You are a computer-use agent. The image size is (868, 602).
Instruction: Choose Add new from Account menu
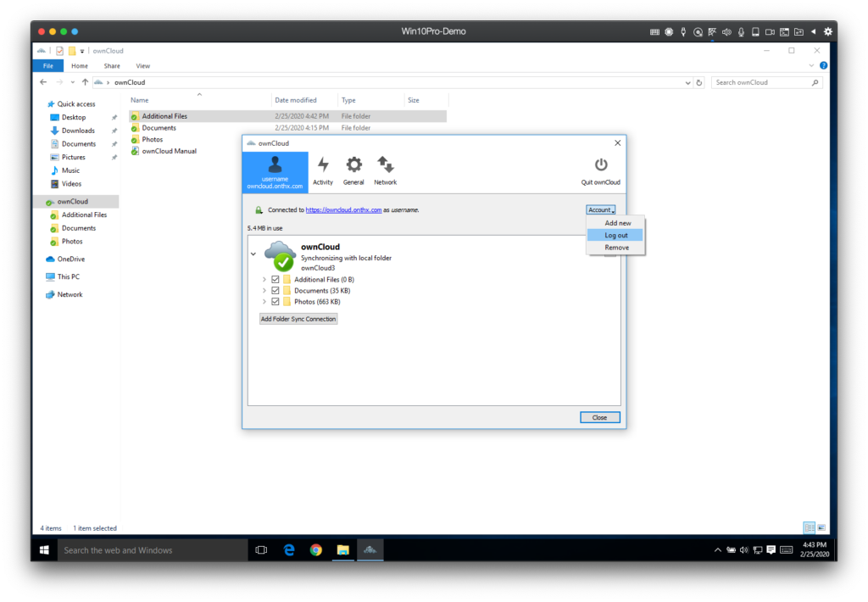click(x=616, y=223)
